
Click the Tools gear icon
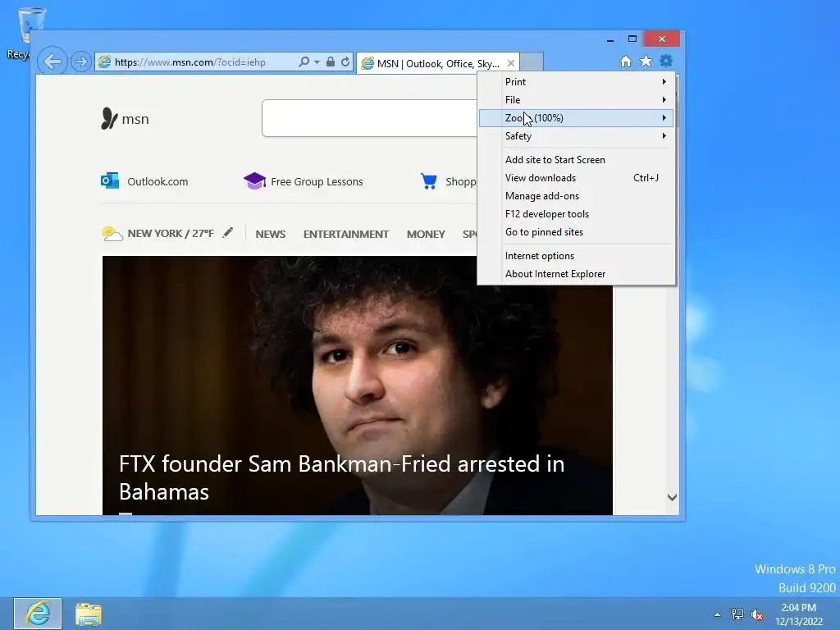tap(666, 62)
